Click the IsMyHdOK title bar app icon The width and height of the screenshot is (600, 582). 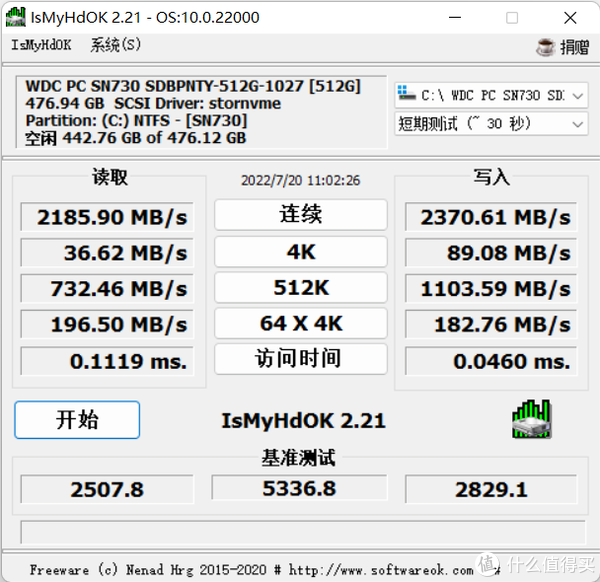[16, 17]
